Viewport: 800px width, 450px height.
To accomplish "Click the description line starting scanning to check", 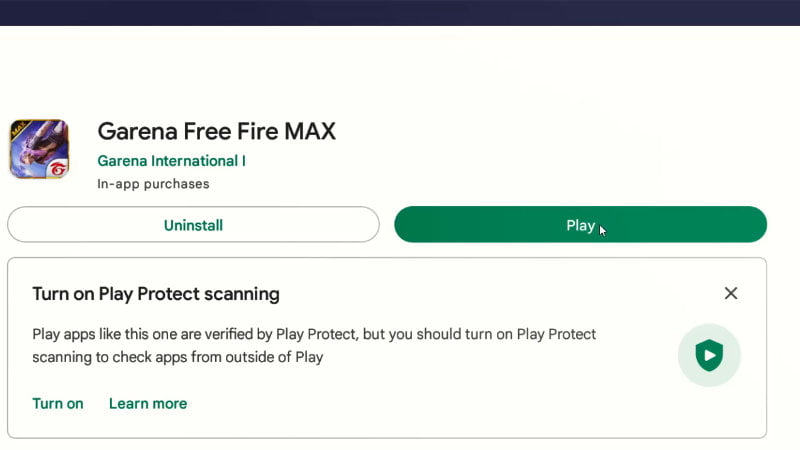I will 178,356.
